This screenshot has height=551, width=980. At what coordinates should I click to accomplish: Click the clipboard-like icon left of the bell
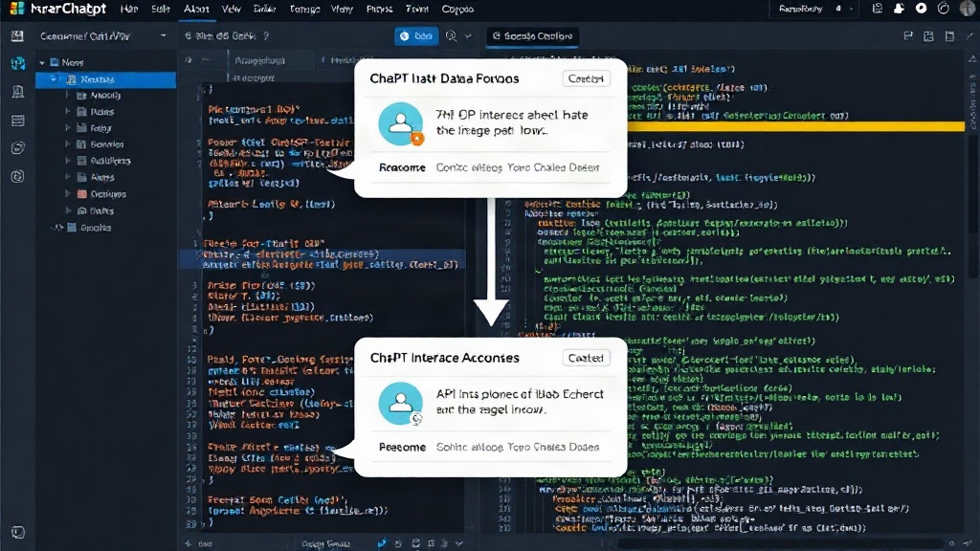point(878,9)
